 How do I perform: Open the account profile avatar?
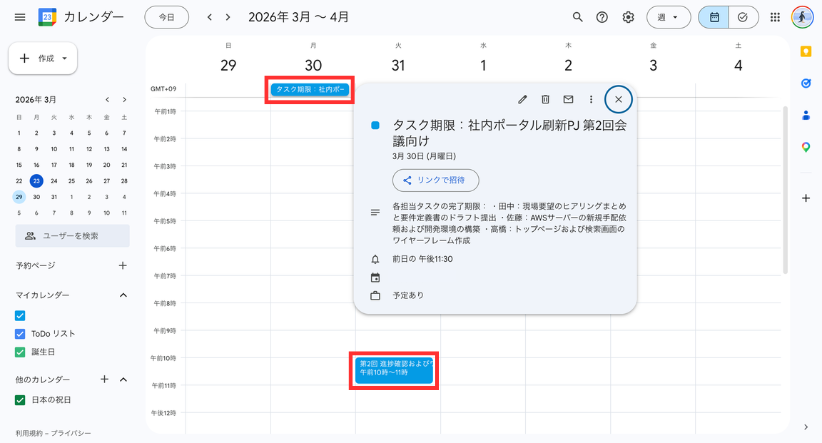click(x=802, y=17)
